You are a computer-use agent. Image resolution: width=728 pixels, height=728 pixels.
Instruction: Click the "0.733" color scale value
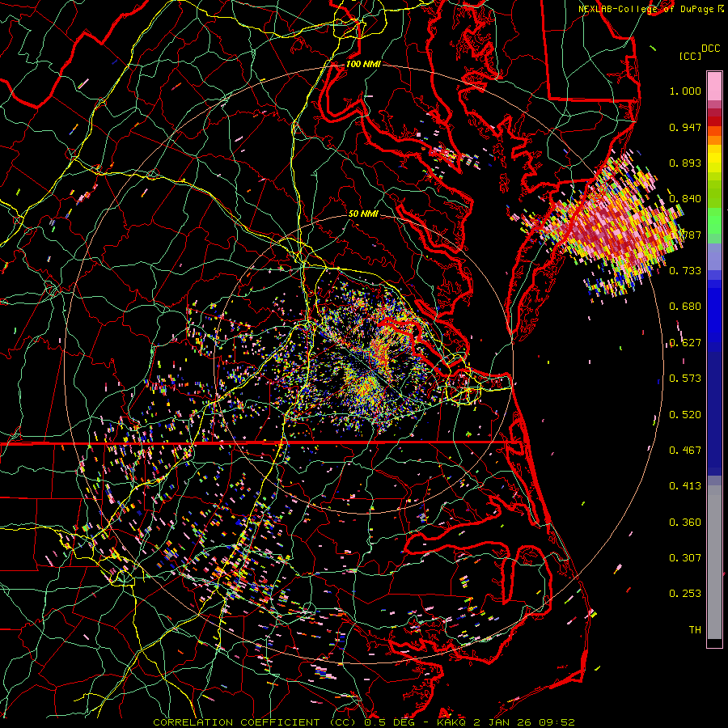coord(685,271)
